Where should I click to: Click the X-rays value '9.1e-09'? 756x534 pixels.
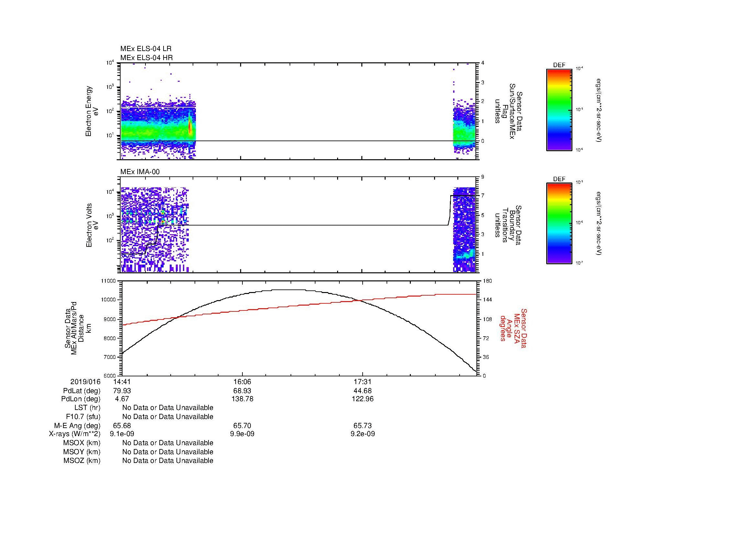[x=122, y=434]
